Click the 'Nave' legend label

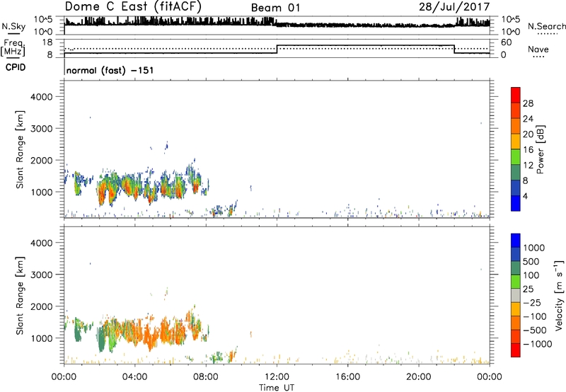538,50
